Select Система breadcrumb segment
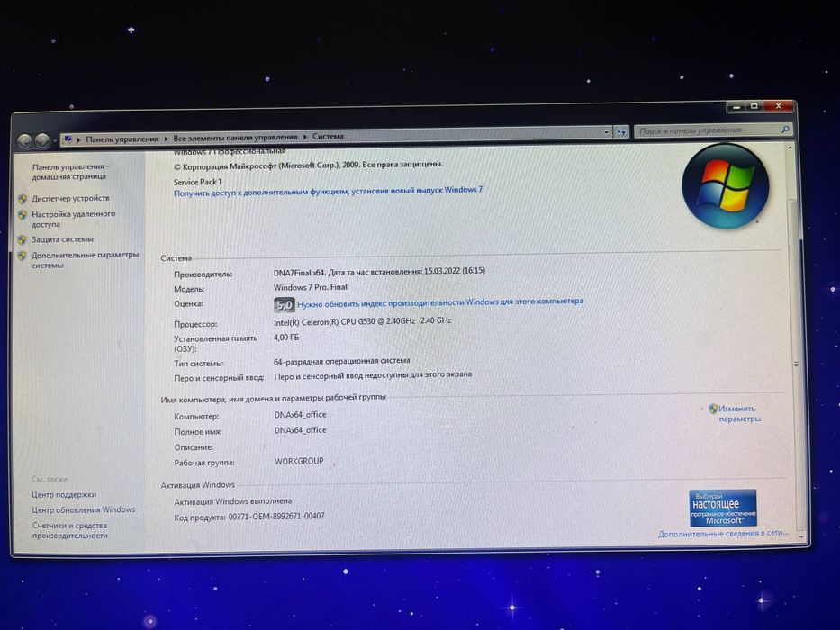 click(x=328, y=136)
